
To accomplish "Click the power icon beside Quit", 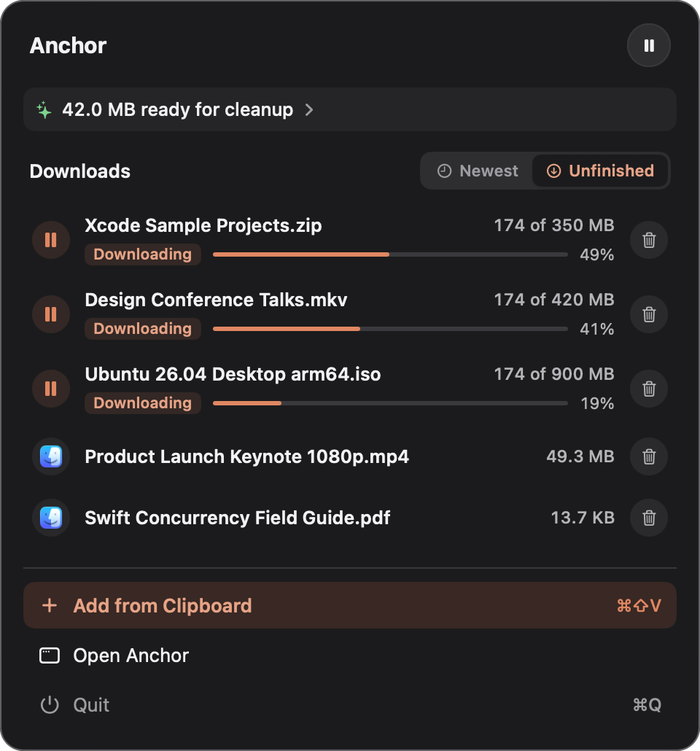I will [x=50, y=705].
